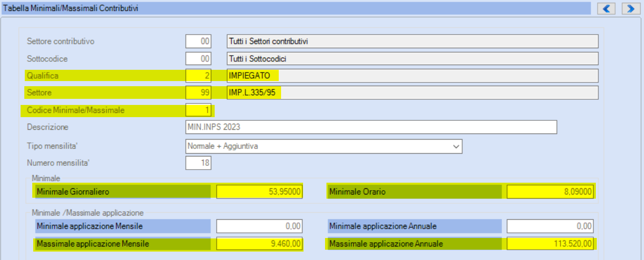Click the Codice Minimale/Massimale field
Viewport: 644px width, 260px height.
tap(199, 111)
